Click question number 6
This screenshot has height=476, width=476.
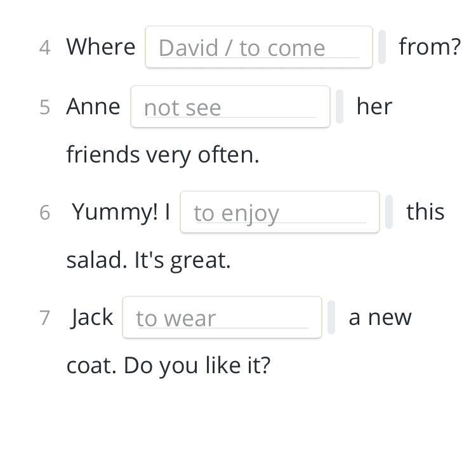coord(44,212)
